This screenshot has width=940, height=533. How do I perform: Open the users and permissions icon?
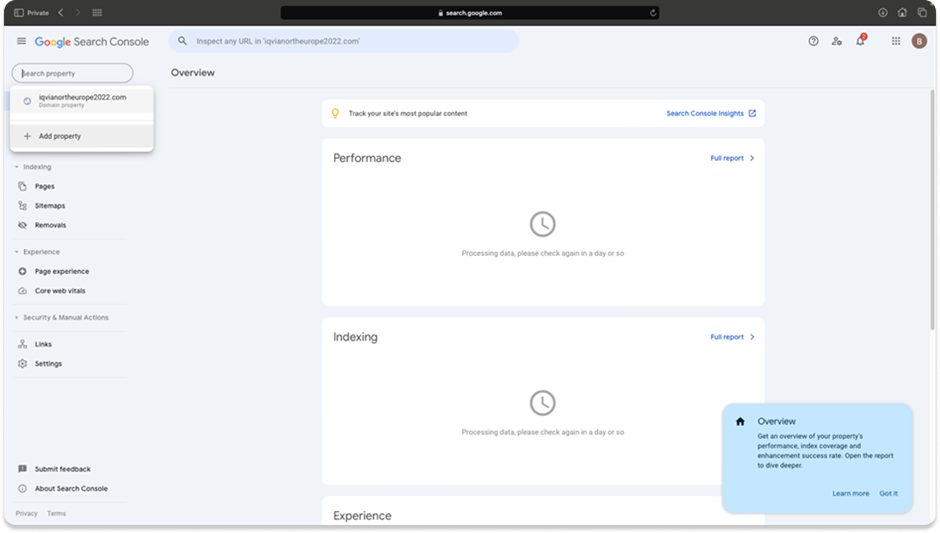(x=837, y=41)
